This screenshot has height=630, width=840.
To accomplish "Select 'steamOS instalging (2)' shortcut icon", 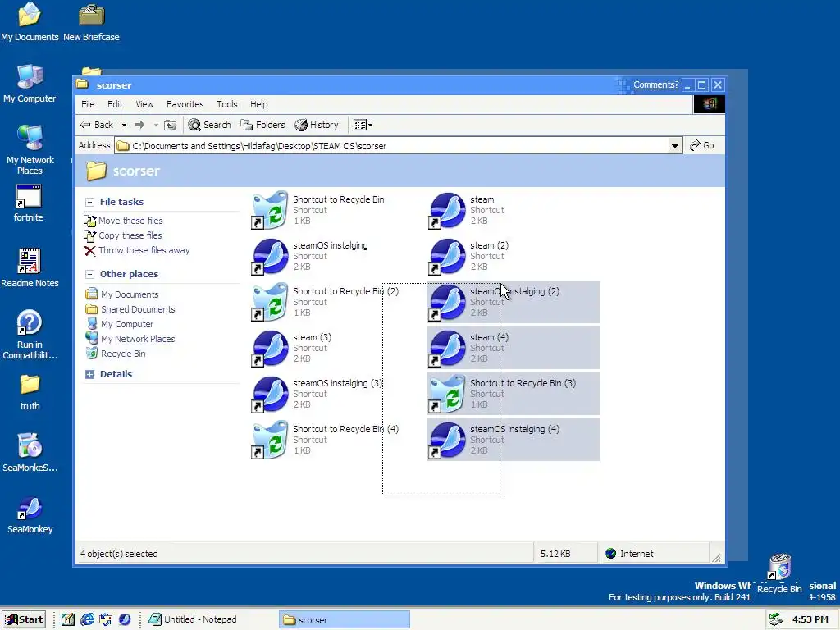I will click(x=447, y=302).
